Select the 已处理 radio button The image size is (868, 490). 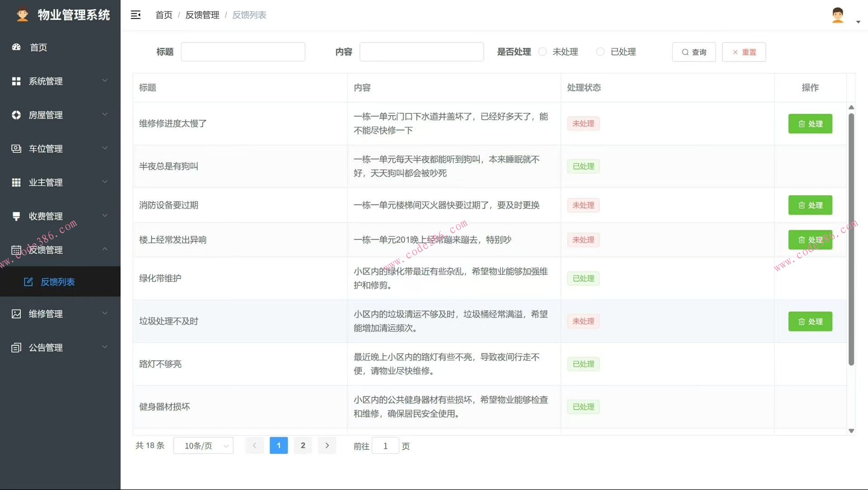[600, 52]
